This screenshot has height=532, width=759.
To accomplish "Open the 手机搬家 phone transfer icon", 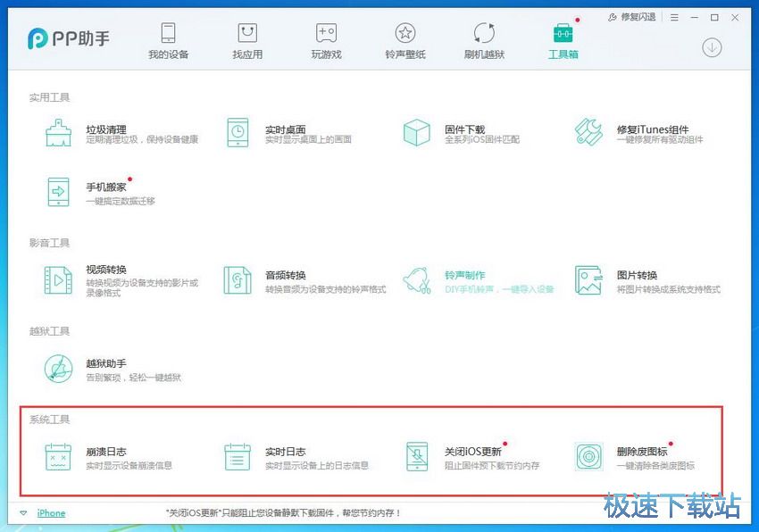I will [x=59, y=192].
